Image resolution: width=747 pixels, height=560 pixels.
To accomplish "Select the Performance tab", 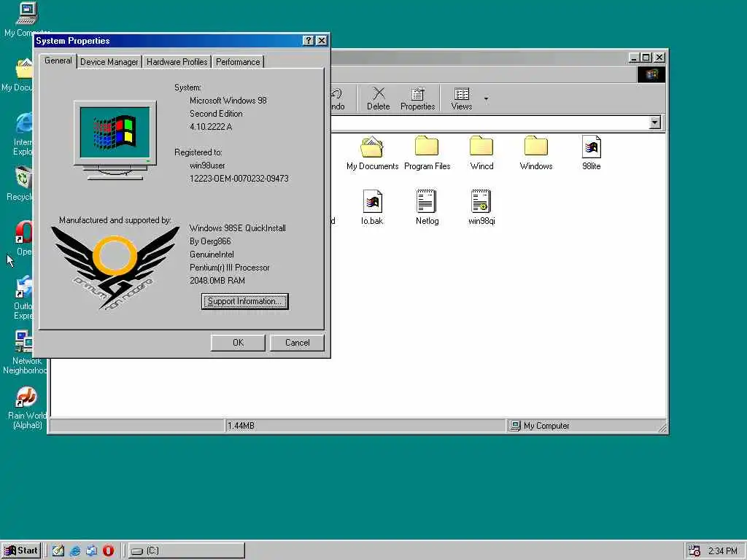I will click(x=238, y=62).
